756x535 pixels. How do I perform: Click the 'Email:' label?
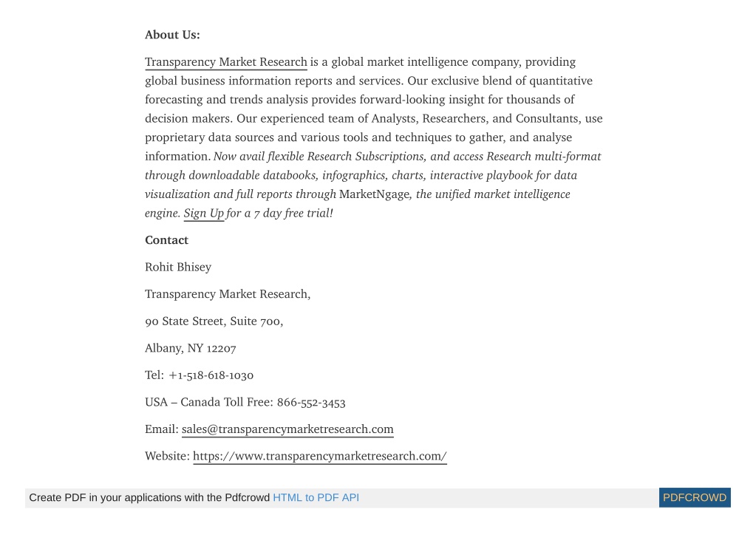coord(162,429)
